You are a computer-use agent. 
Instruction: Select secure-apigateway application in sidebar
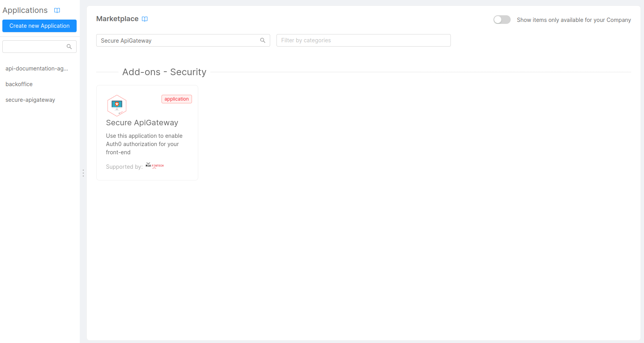pos(30,100)
